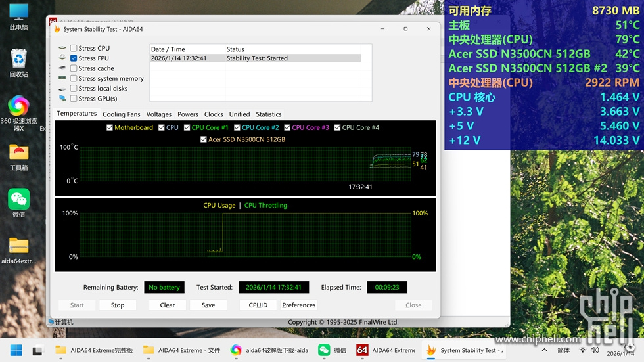Switch to 微信 taskbar item
Image resolution: width=644 pixels, height=362 pixels.
point(333,350)
